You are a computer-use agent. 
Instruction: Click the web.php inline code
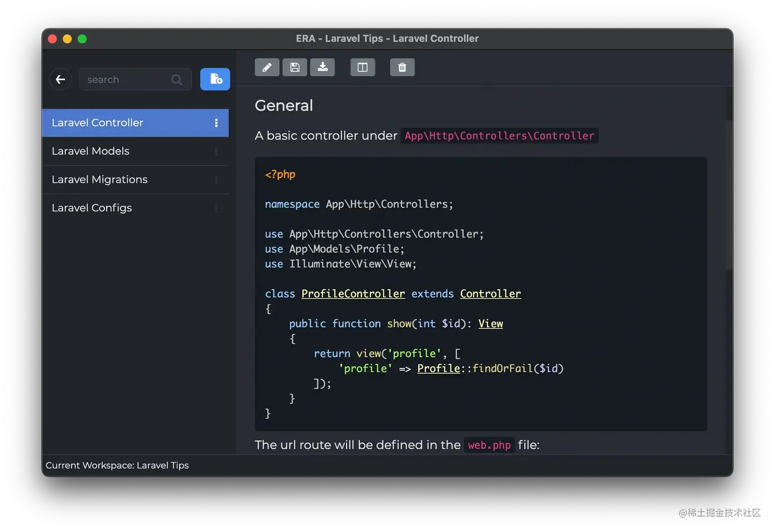[490, 445]
